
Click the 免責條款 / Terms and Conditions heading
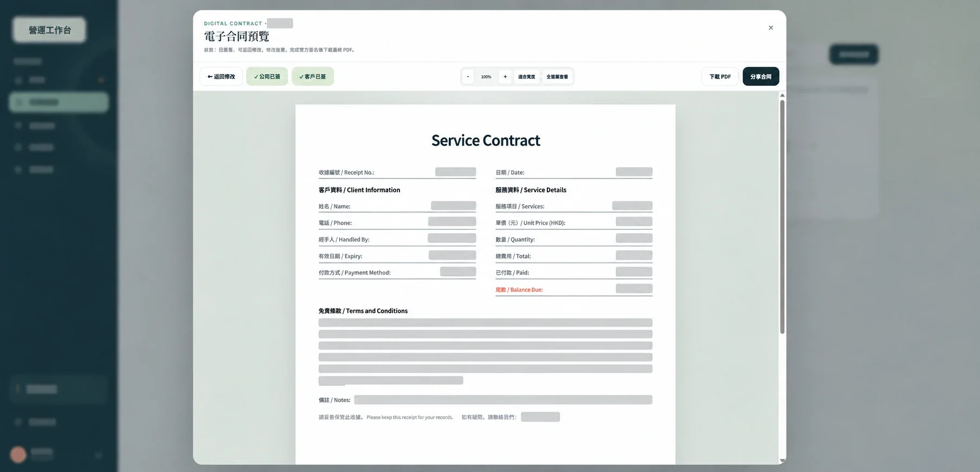[x=363, y=311]
